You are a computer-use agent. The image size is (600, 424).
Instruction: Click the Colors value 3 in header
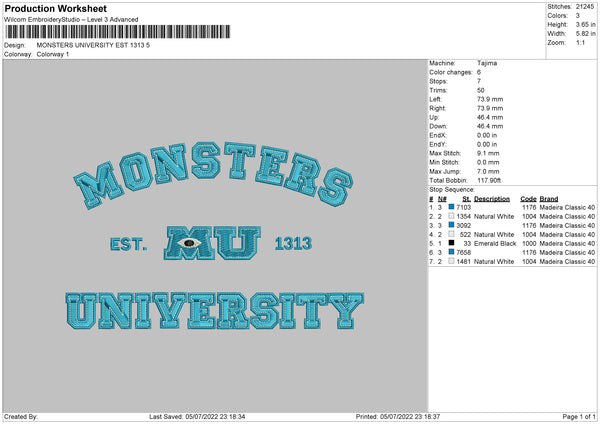point(578,16)
